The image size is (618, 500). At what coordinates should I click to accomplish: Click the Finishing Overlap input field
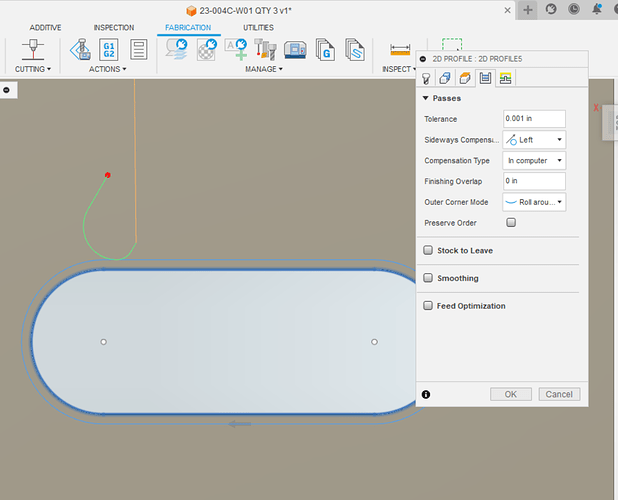534,181
